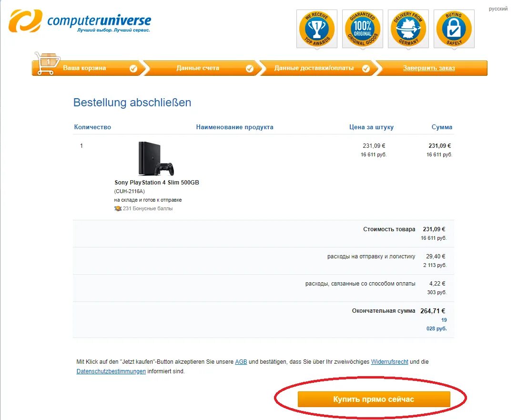Open the Datenschutzbestimmungen link
Viewport: 518px width, 420px height.
(111, 371)
